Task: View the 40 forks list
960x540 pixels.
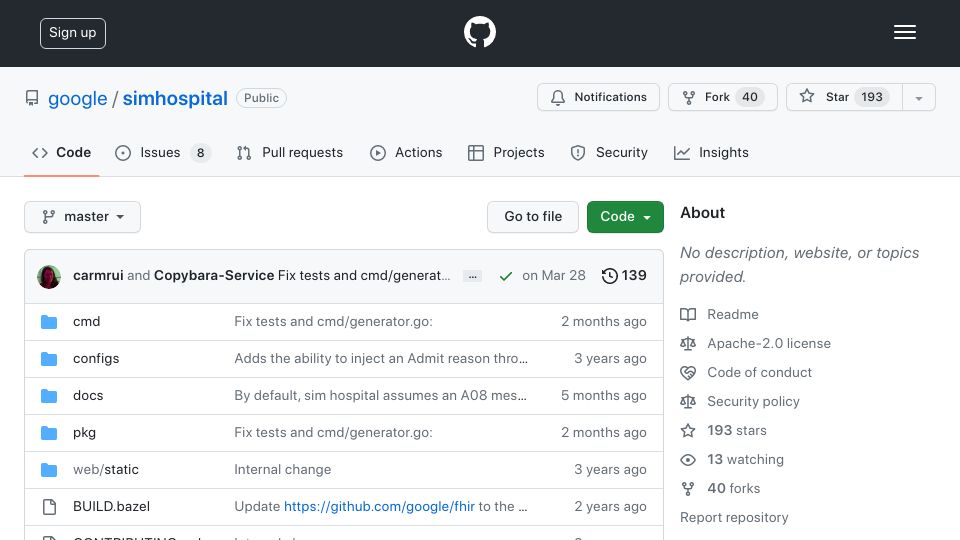Action: coord(733,489)
